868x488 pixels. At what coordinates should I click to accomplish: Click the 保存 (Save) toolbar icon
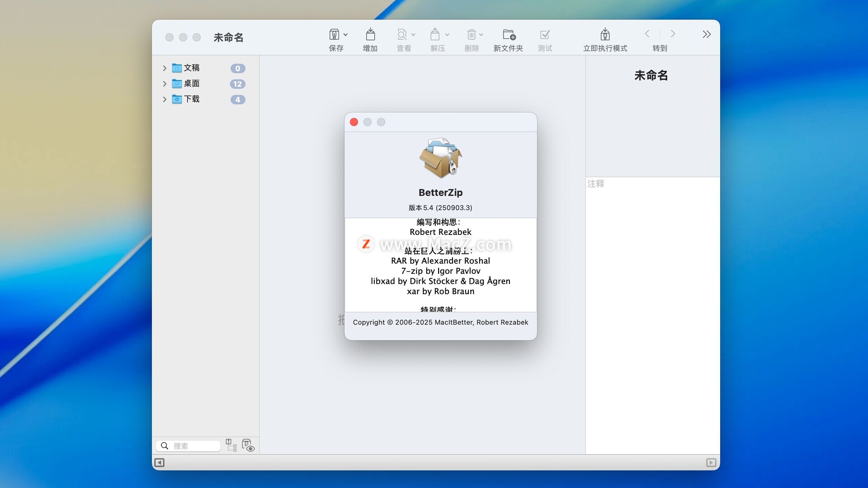pos(334,35)
